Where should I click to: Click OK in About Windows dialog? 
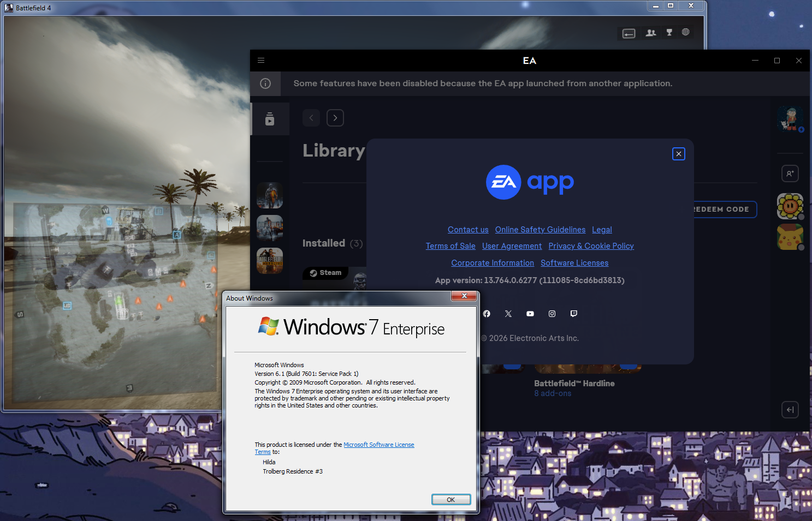click(451, 500)
